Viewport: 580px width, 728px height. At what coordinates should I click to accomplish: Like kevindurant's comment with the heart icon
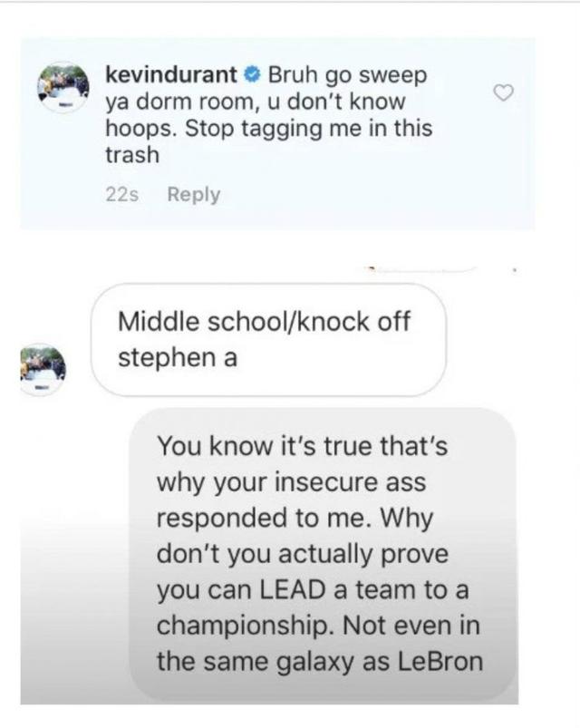tap(503, 92)
